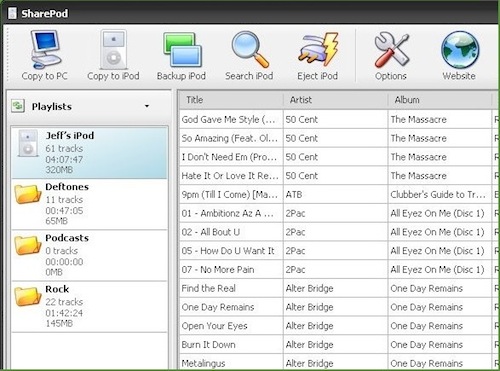Click Artist cell in 'Metalingus' row
The height and width of the screenshot is (371, 500).
335,363
